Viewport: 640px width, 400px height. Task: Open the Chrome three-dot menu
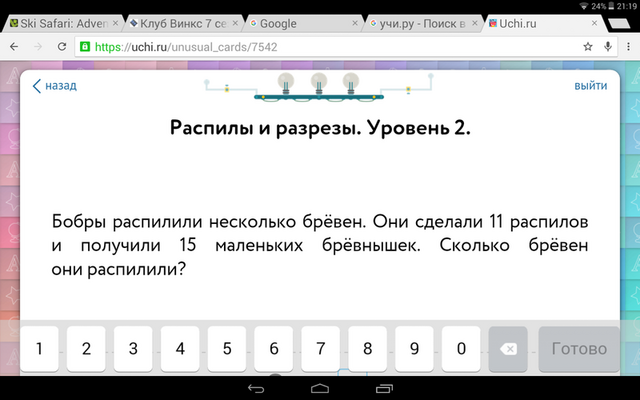coord(628,47)
